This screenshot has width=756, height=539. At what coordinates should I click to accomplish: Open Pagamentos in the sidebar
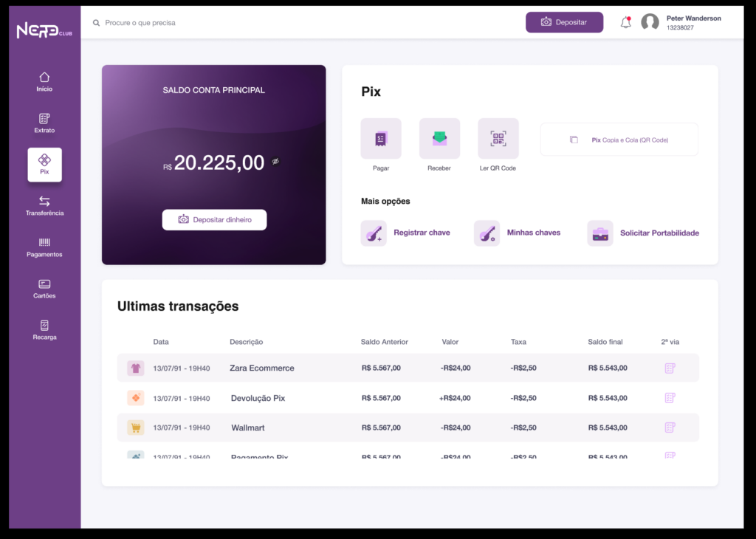[44, 247]
